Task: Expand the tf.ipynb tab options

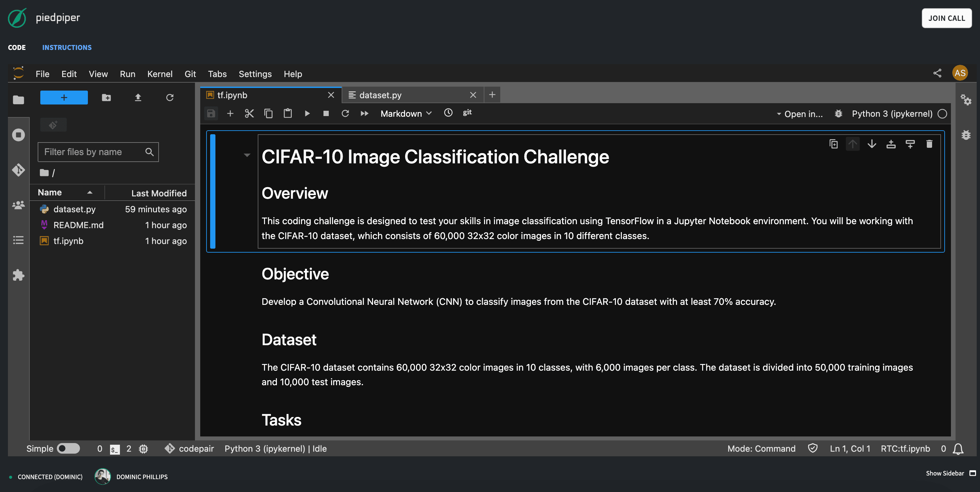Action: (232, 95)
